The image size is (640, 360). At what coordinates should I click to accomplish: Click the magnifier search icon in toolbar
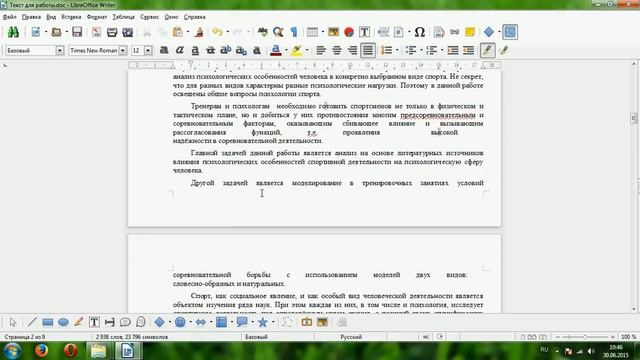point(278,32)
